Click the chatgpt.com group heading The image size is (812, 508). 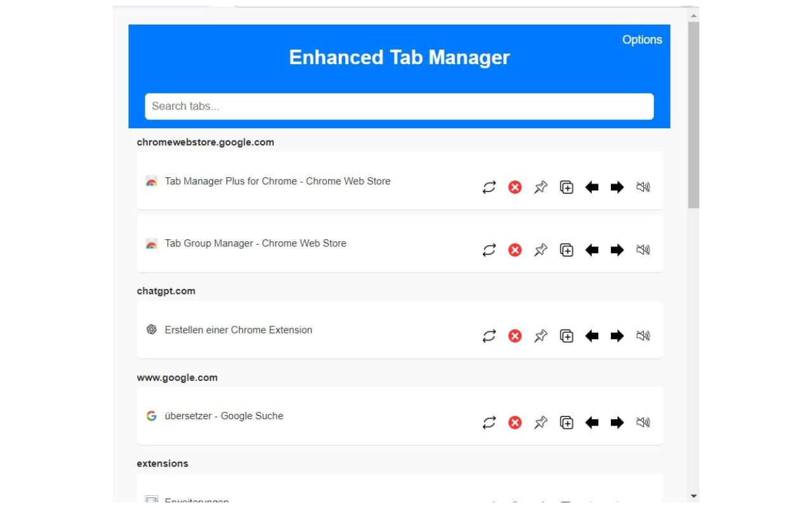pyautogui.click(x=166, y=291)
